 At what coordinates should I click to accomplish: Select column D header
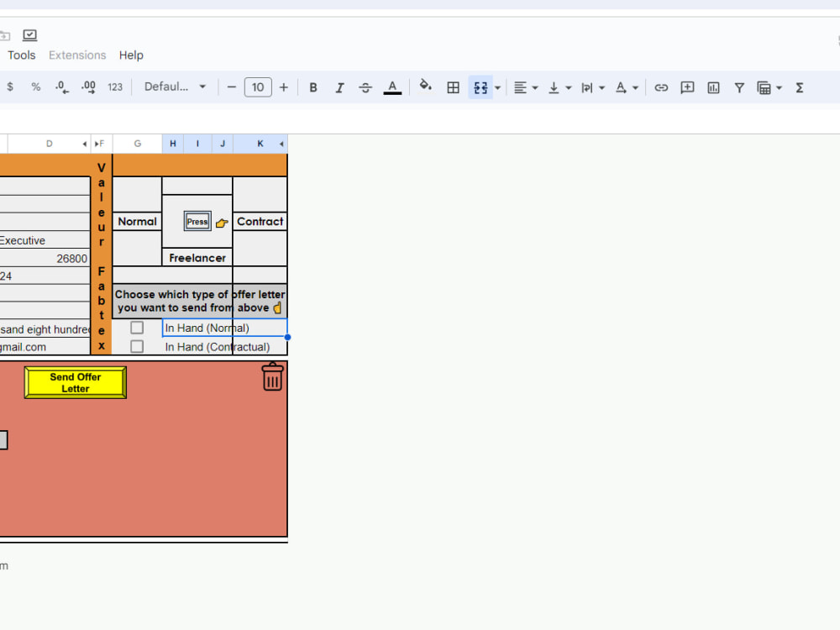50,144
